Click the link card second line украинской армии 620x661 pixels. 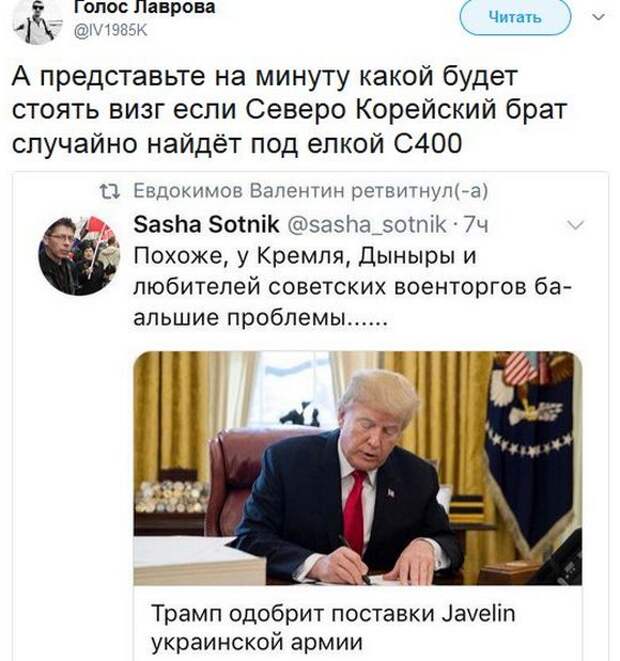[x=257, y=642]
